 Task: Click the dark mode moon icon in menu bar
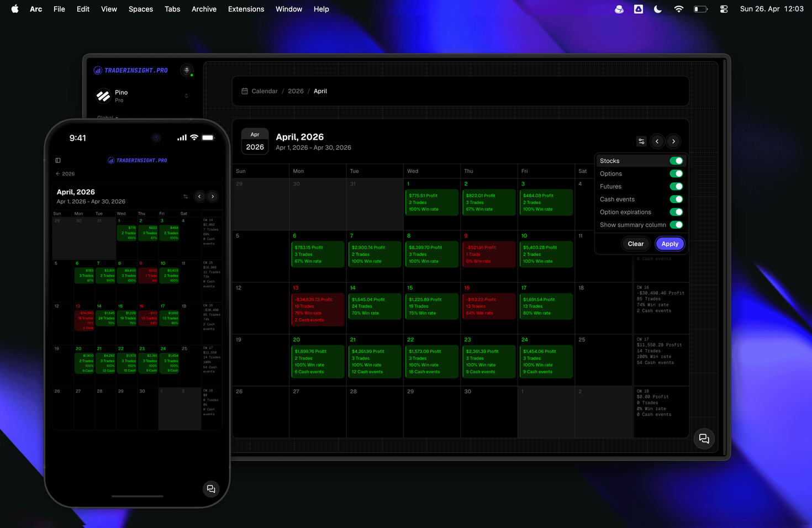click(657, 9)
